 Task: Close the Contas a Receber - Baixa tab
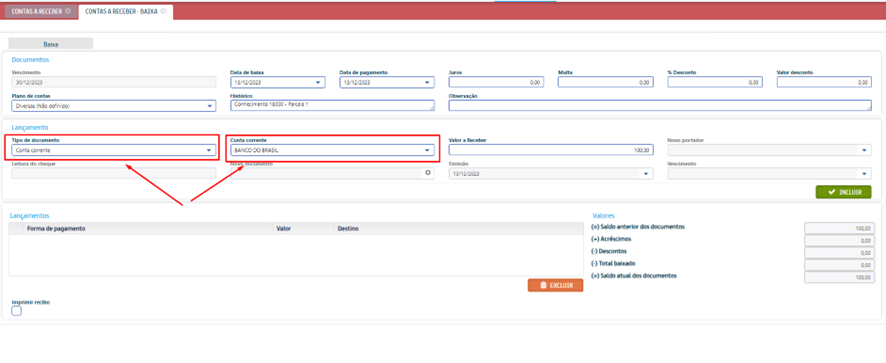pos(163,11)
